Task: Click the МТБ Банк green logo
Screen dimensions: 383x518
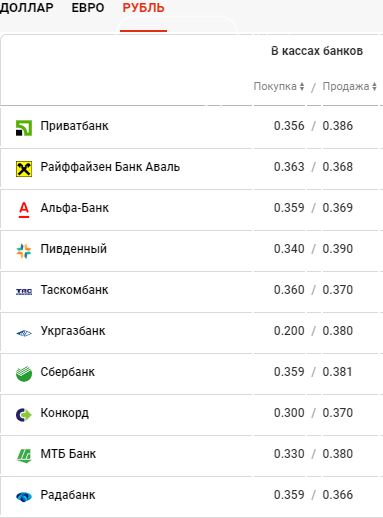Action: [24, 456]
